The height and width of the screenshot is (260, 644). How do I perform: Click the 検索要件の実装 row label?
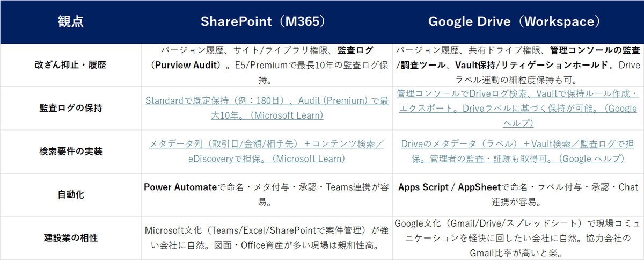click(70, 151)
